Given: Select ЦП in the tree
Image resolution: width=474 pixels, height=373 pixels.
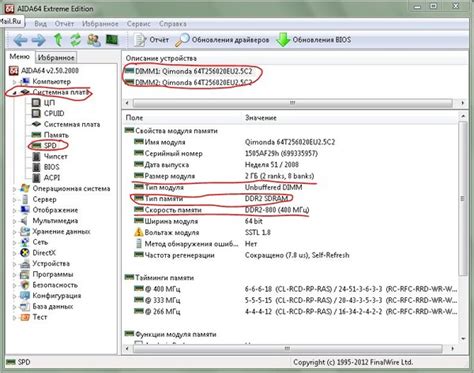Looking at the screenshot, I should [44, 103].
